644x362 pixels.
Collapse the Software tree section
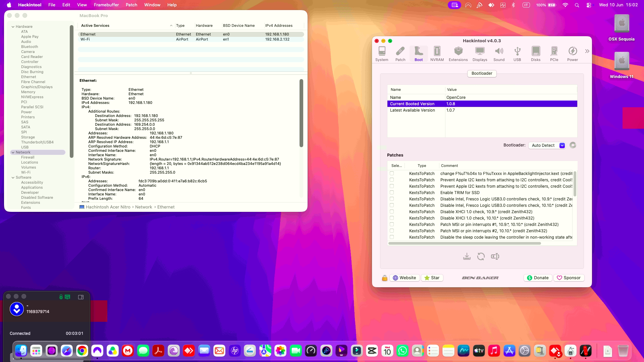(13, 178)
